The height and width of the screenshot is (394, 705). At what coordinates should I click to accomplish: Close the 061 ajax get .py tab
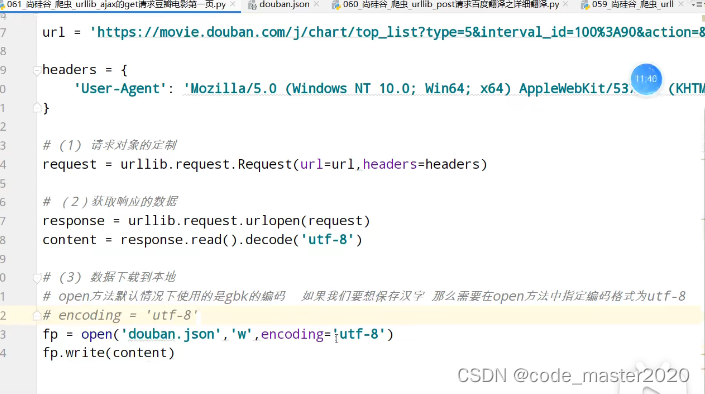click(232, 4)
